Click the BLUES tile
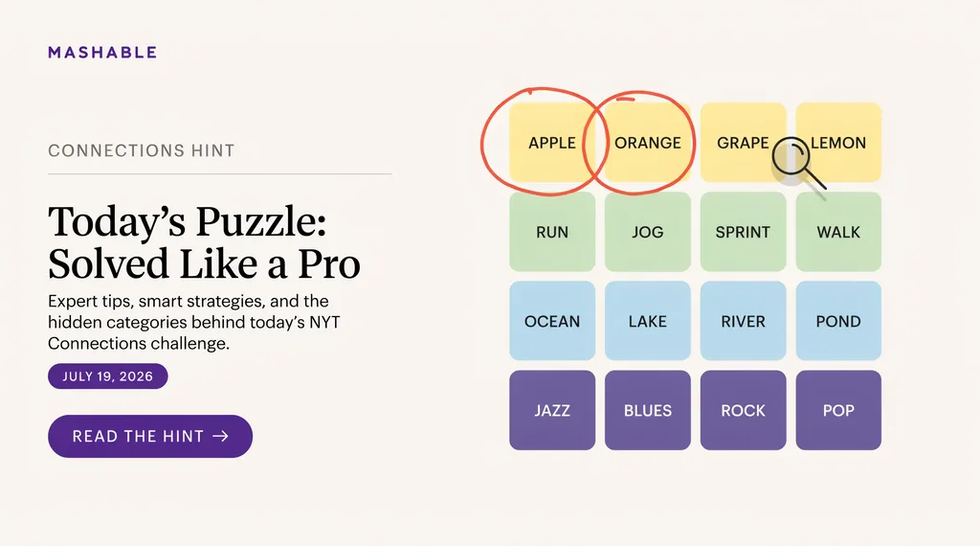Screen dimensions: 980x546 [x=648, y=410]
